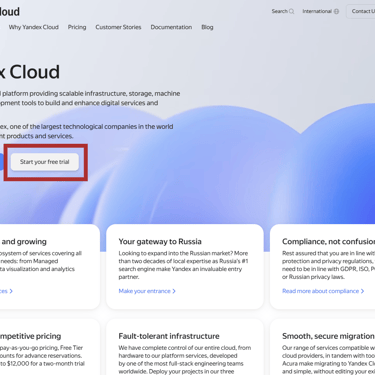Click the Contact Us button
375x375 pixels.
click(362, 11)
